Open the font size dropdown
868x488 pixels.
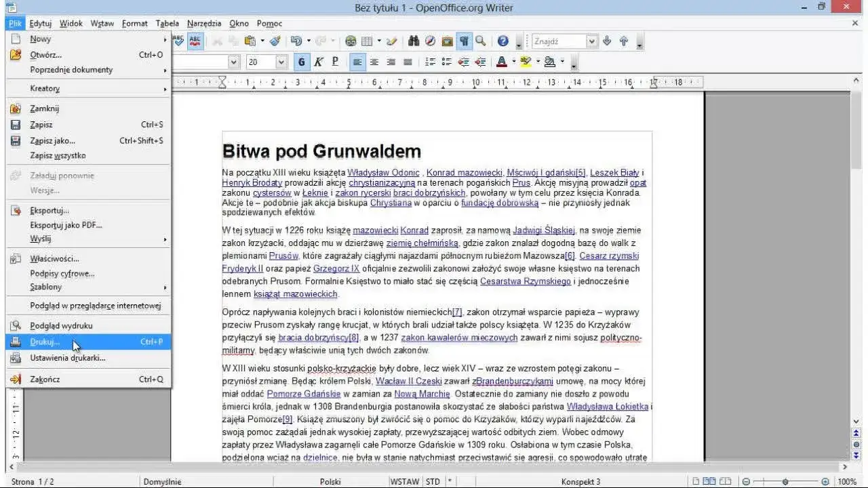(280, 62)
